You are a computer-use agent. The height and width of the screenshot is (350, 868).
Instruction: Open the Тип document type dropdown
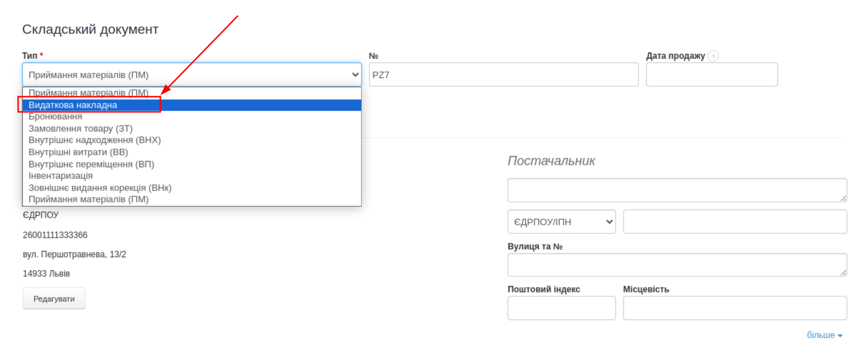(191, 75)
